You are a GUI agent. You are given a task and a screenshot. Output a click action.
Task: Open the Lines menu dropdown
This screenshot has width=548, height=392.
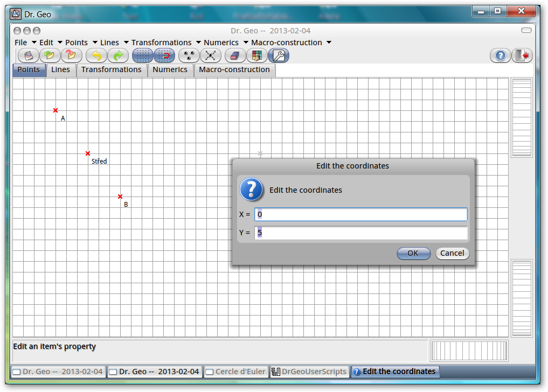click(x=114, y=43)
